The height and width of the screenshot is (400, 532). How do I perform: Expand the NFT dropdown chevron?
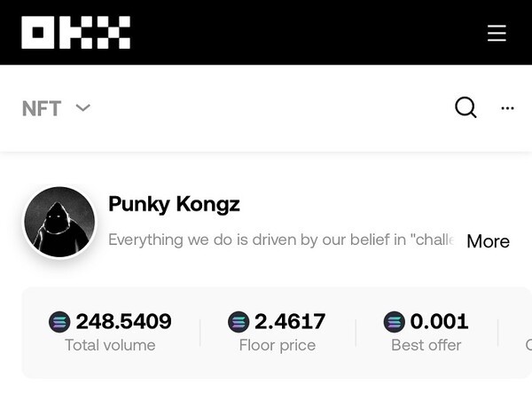pyautogui.click(x=83, y=108)
